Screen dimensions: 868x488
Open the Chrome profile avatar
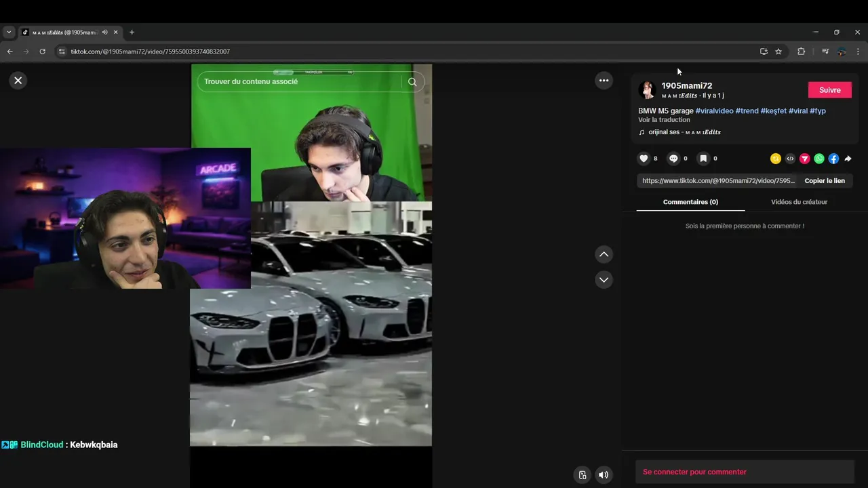842,52
